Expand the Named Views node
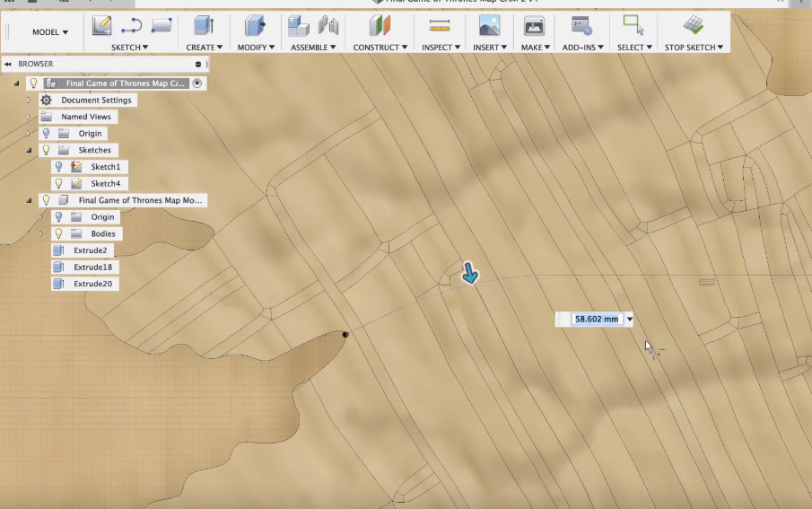The image size is (812, 509). [x=29, y=117]
